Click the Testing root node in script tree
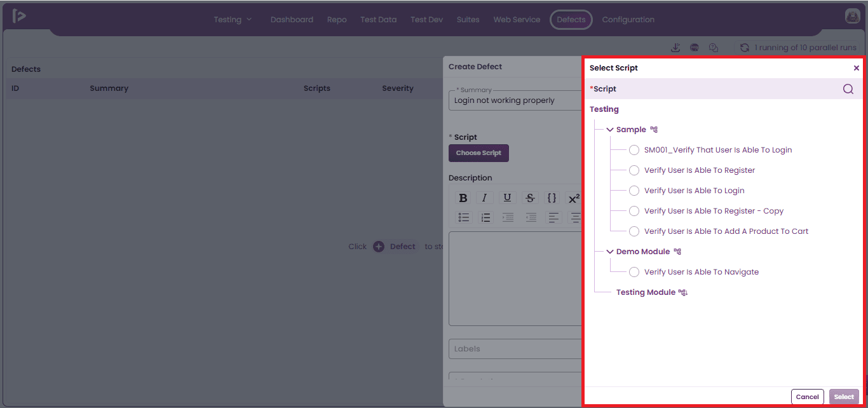Image resolution: width=868 pixels, height=408 pixels. click(x=604, y=109)
